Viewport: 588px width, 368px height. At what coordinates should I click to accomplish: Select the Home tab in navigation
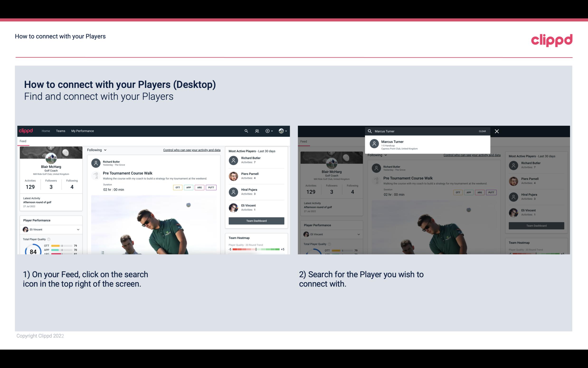click(x=46, y=131)
